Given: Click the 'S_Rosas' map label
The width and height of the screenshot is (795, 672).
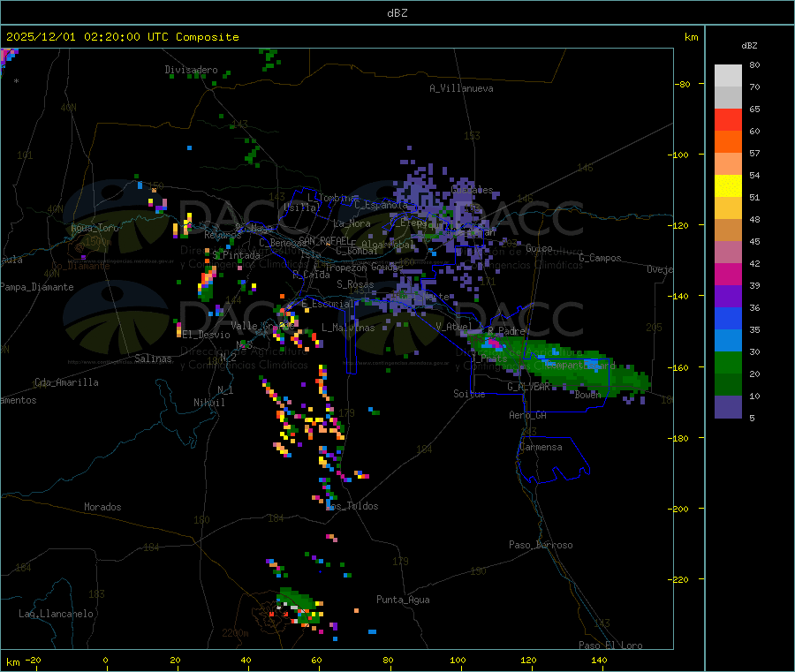Looking at the screenshot, I should (355, 284).
